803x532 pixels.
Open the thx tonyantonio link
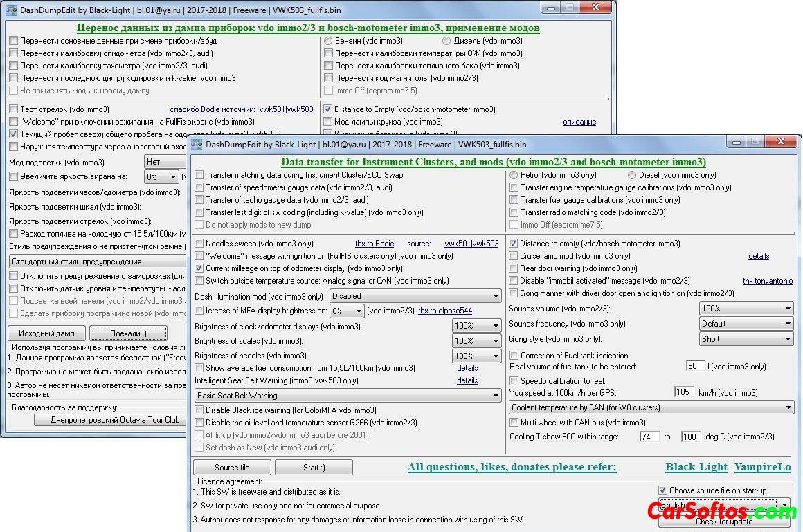(767, 281)
